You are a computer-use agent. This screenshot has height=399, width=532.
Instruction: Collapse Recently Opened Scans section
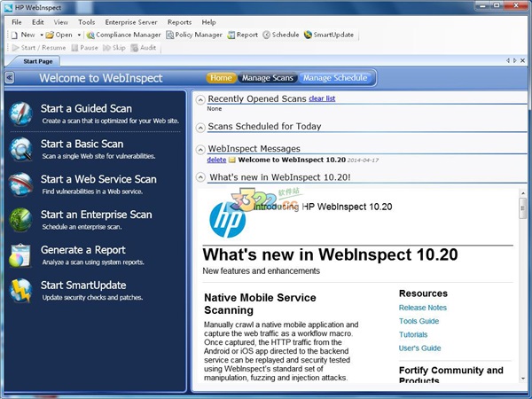(200, 99)
